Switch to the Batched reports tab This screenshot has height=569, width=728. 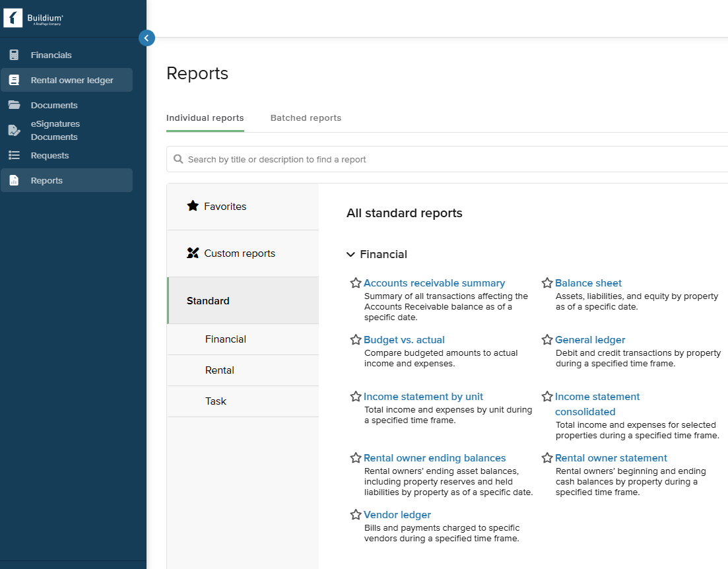(x=306, y=118)
